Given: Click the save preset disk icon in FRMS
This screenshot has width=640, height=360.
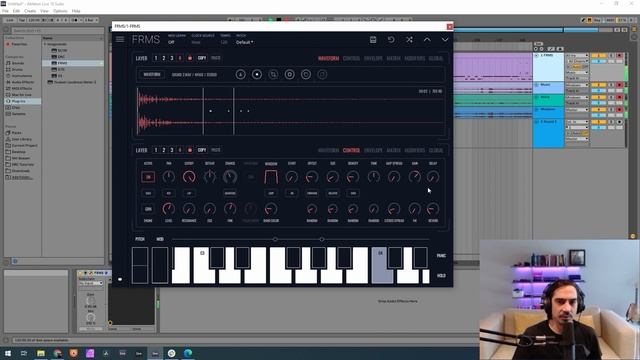Looking at the screenshot, I should point(373,40).
